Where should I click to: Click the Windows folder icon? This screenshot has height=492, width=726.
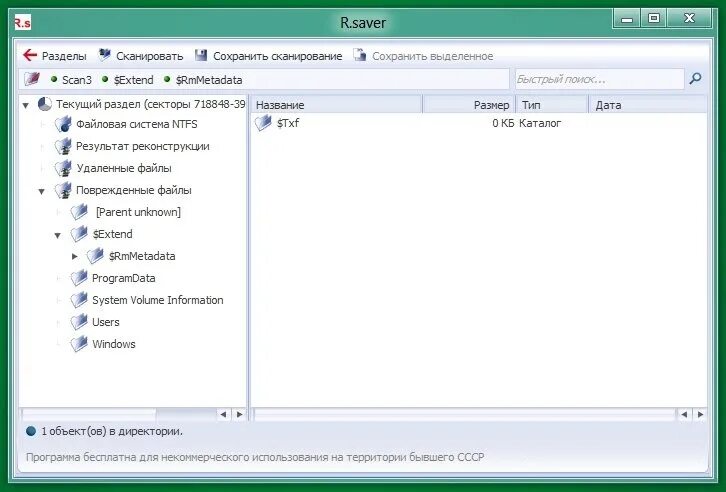tap(79, 344)
